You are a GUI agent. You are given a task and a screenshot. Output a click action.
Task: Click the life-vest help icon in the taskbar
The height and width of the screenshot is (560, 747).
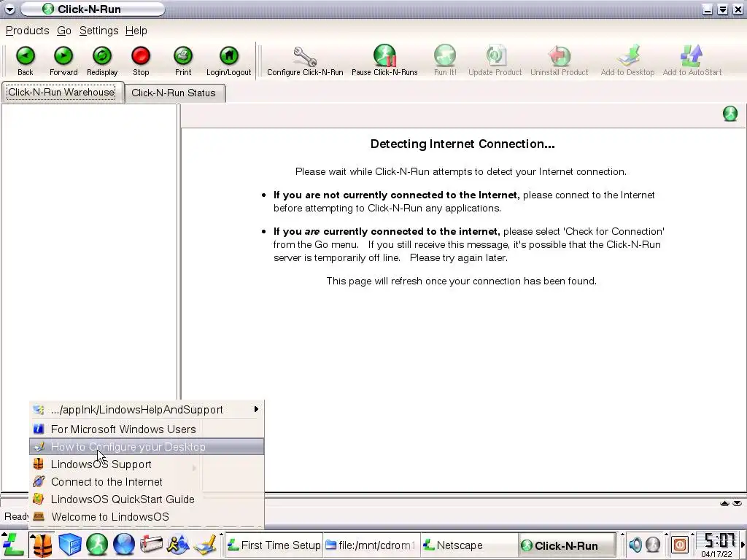pyautogui.click(x=42, y=545)
